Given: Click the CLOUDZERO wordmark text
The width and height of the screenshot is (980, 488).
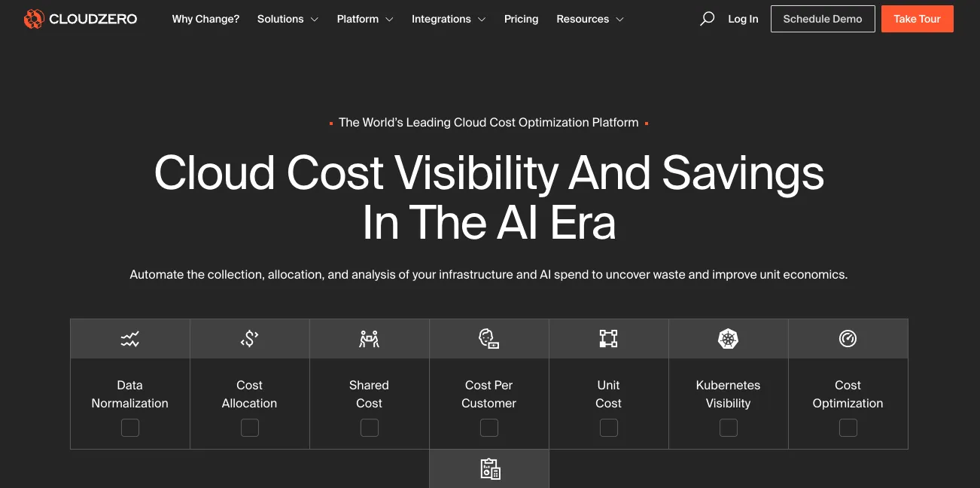Looking at the screenshot, I should pos(93,19).
